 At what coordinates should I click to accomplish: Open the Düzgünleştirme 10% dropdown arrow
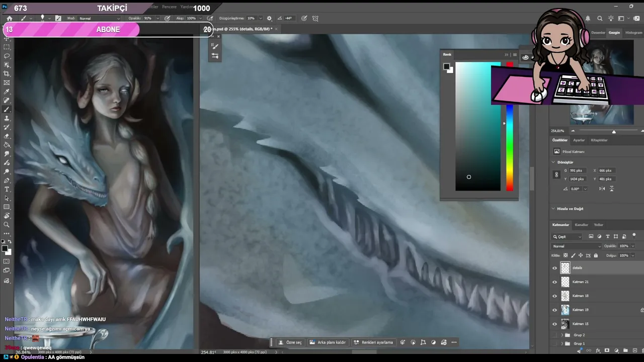coord(260,18)
